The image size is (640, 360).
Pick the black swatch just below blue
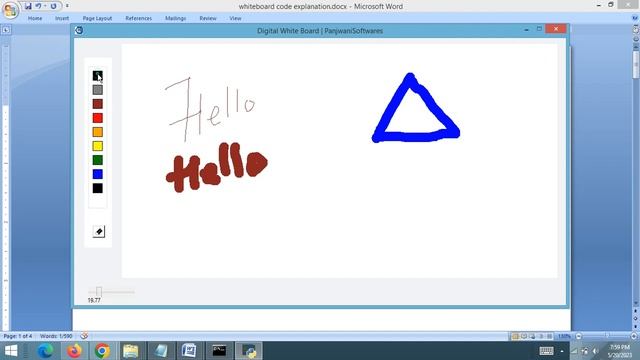[98, 188]
